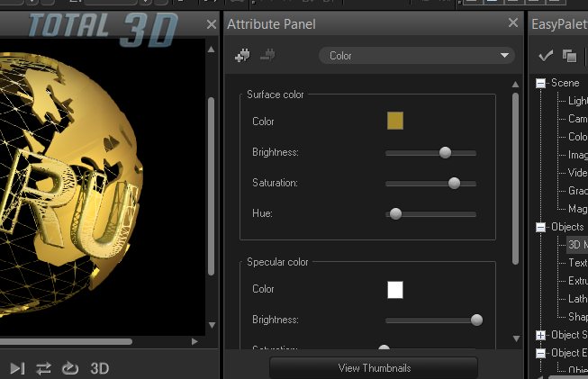The image size is (588, 379).
Task: Open the Color attribute dropdown
Action: [x=415, y=56]
